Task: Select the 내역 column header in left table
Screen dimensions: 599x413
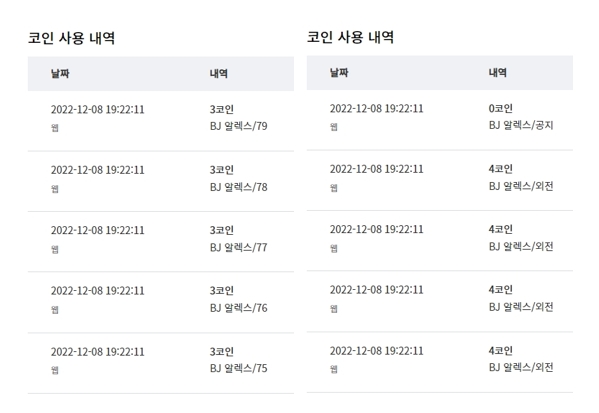Action: tap(219, 73)
